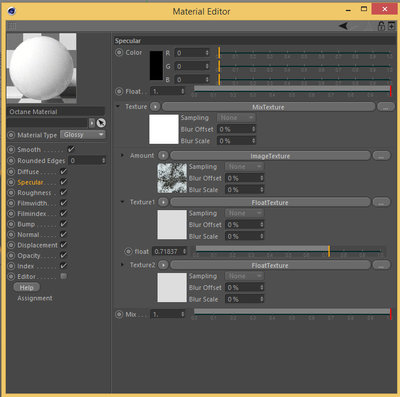Click the round arrow button beside Amount

click(163, 155)
